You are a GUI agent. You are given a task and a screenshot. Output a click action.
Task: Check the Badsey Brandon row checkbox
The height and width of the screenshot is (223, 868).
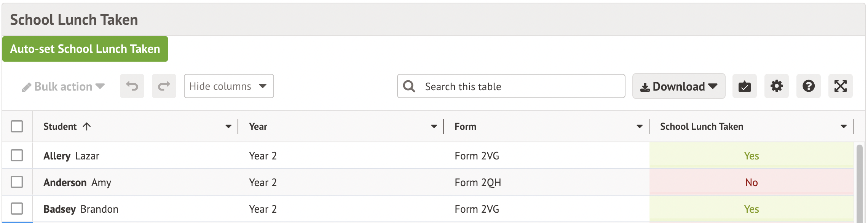click(x=17, y=209)
